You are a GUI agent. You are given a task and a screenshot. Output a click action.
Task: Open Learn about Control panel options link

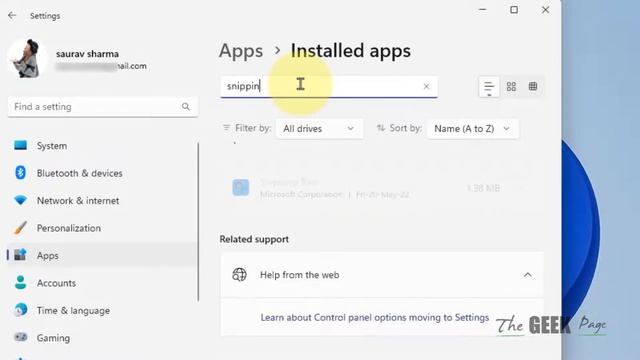point(375,318)
